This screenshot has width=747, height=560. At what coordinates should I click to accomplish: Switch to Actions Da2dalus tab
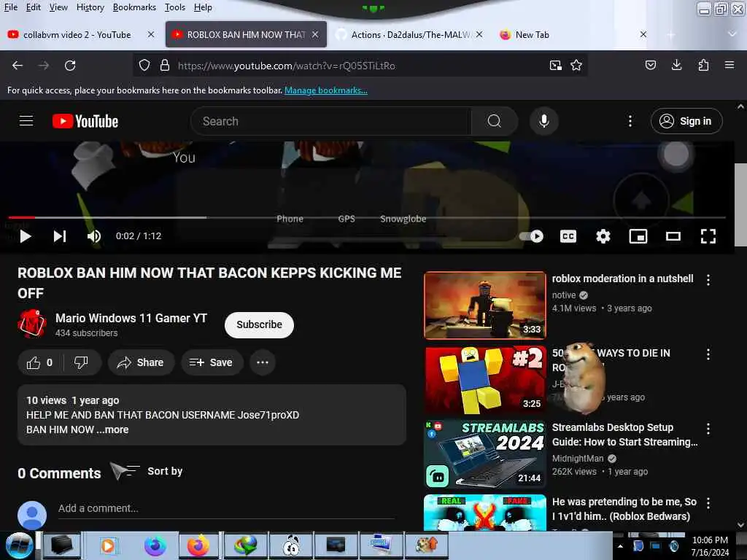coord(410,35)
